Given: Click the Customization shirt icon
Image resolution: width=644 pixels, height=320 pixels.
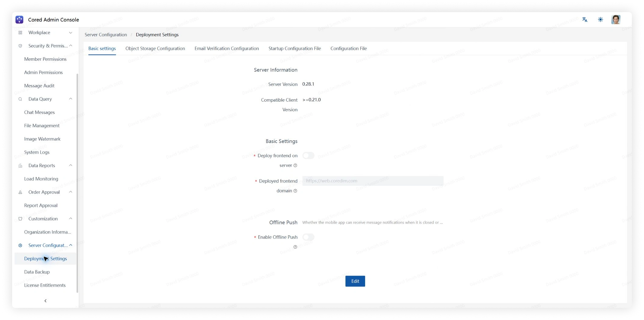Looking at the screenshot, I should click(x=20, y=219).
